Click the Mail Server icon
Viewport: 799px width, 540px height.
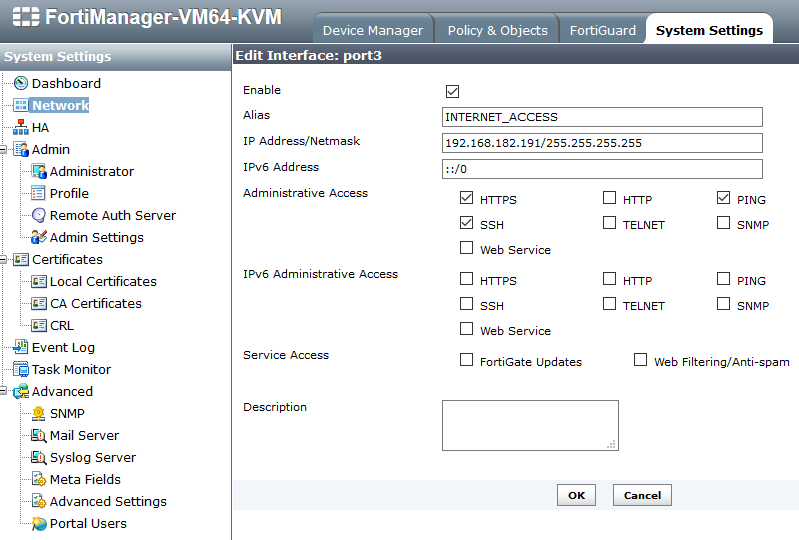(x=39, y=436)
